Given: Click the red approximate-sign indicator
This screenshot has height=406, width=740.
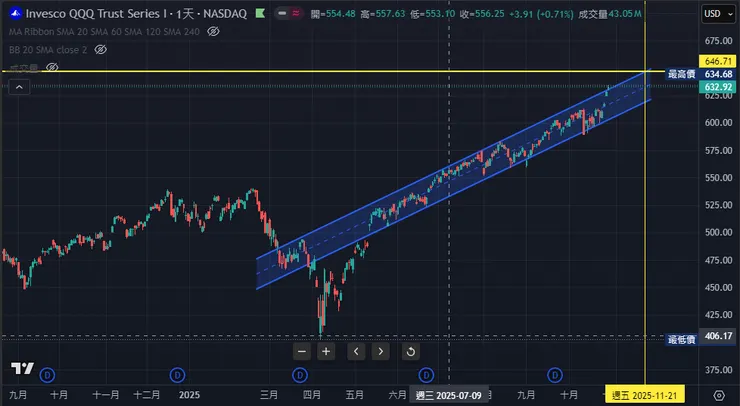Looking at the screenshot, I should coord(296,13).
